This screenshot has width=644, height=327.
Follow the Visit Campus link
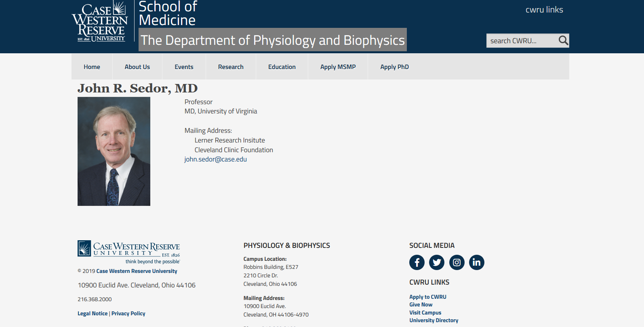point(425,312)
